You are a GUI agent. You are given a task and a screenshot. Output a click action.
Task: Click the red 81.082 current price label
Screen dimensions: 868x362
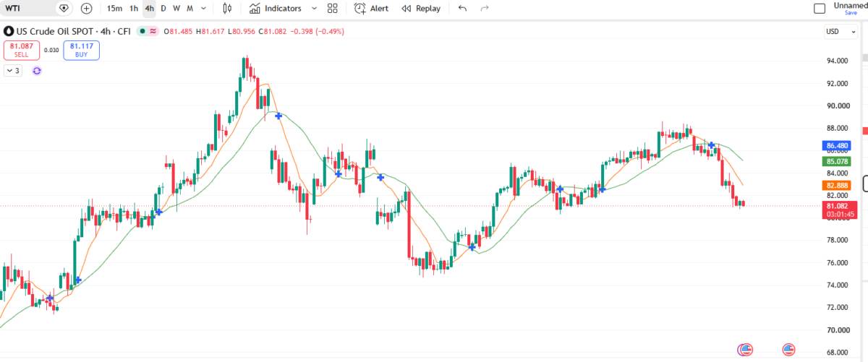coord(839,210)
